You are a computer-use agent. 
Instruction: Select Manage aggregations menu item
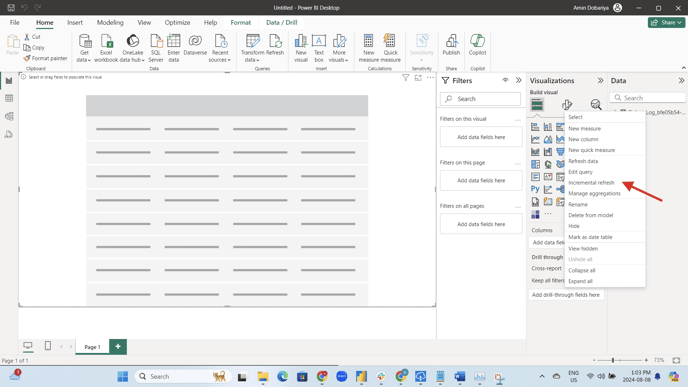[594, 194]
